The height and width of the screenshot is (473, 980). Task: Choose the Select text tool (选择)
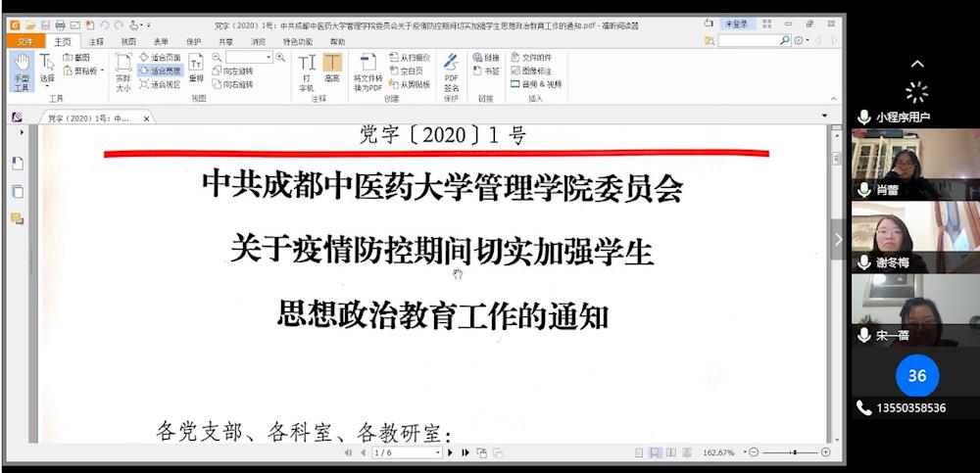coord(47,69)
